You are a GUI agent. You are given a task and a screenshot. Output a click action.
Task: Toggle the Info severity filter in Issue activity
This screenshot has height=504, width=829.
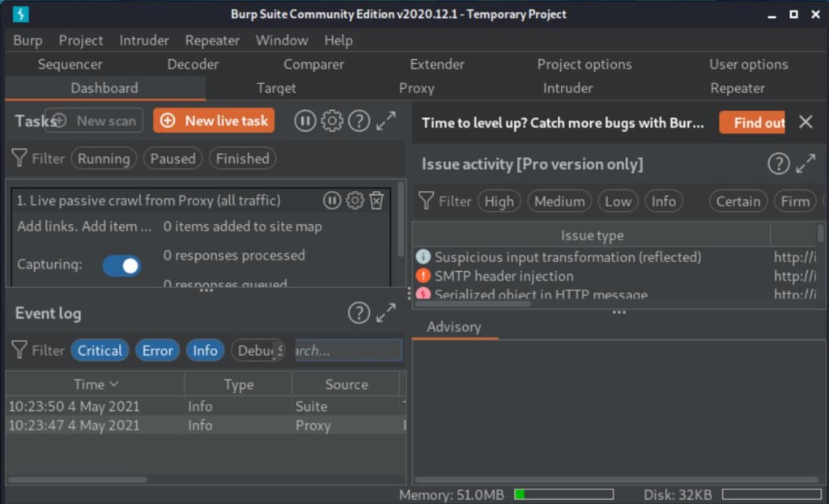[664, 201]
